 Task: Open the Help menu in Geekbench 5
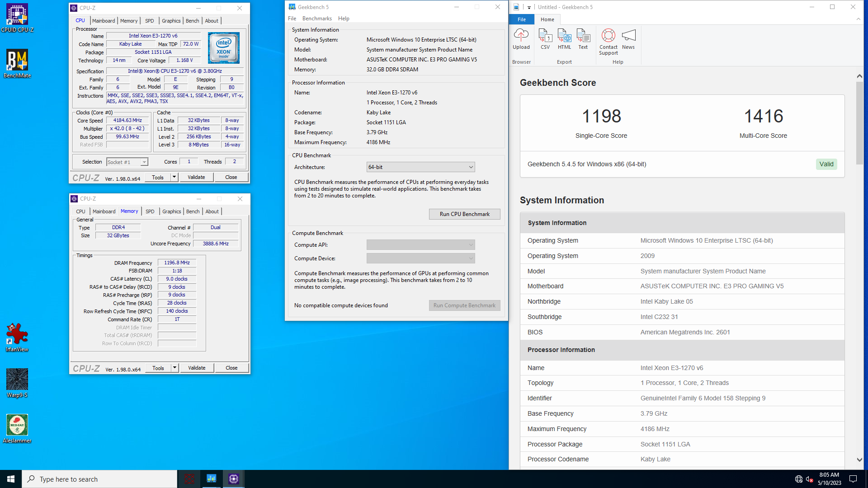click(x=344, y=19)
